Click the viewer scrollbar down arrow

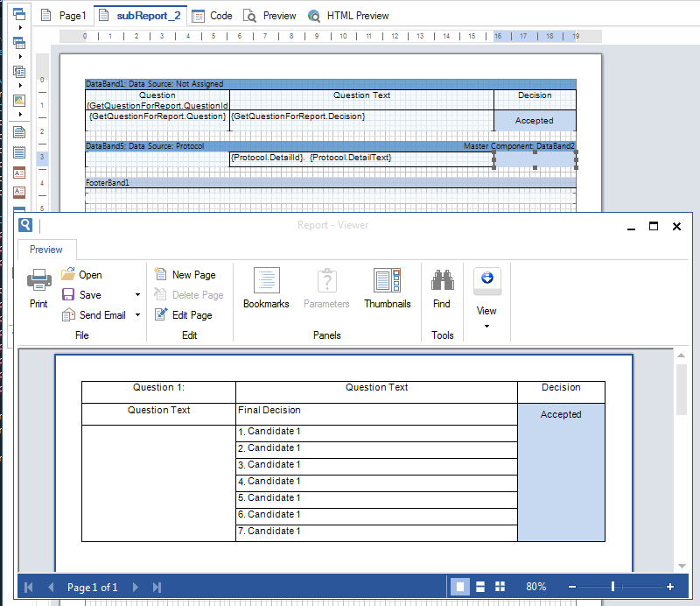[x=682, y=566]
